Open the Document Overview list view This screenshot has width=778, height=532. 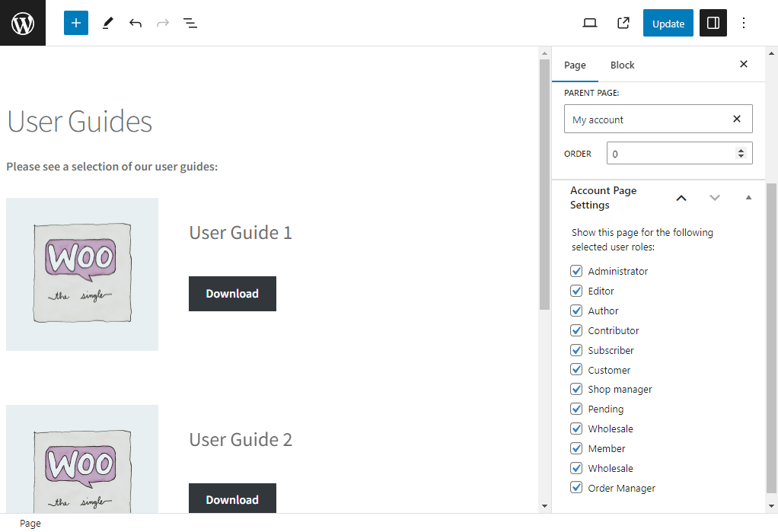pyautogui.click(x=190, y=23)
